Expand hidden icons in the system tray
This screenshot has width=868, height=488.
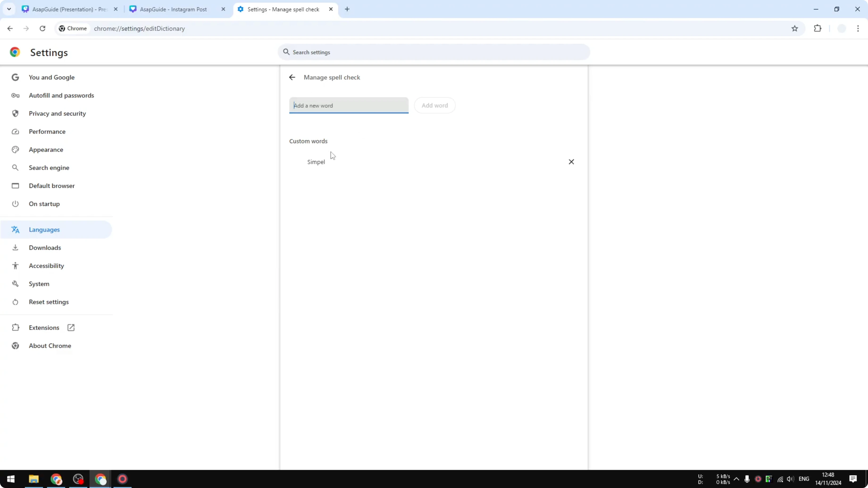737,479
